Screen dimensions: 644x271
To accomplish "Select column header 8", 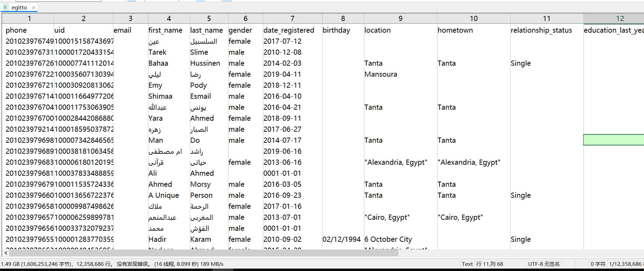I will tap(343, 19).
